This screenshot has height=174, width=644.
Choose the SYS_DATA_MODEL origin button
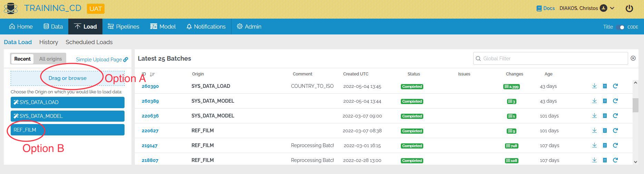pyautogui.click(x=68, y=116)
